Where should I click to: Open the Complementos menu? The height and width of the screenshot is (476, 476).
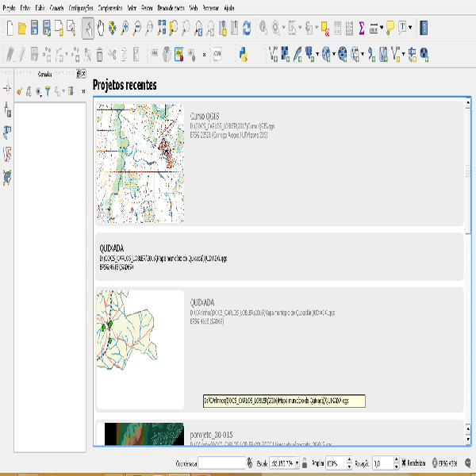click(110, 8)
